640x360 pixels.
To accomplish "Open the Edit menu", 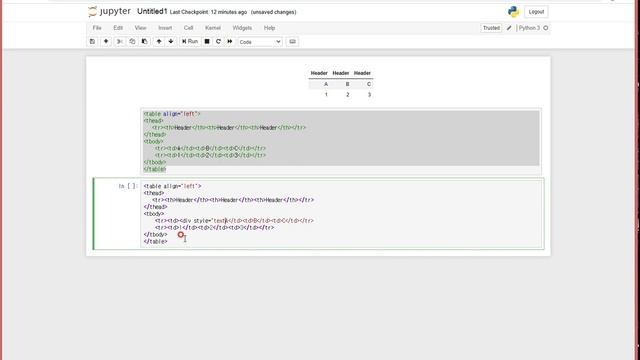I will [118, 28].
